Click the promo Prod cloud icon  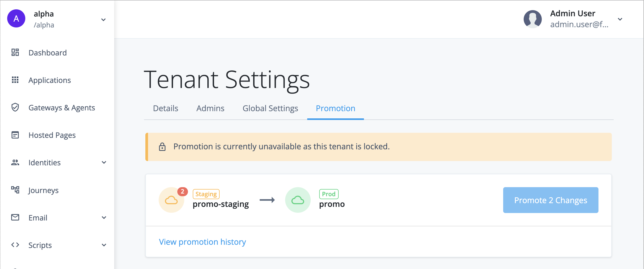coord(298,200)
